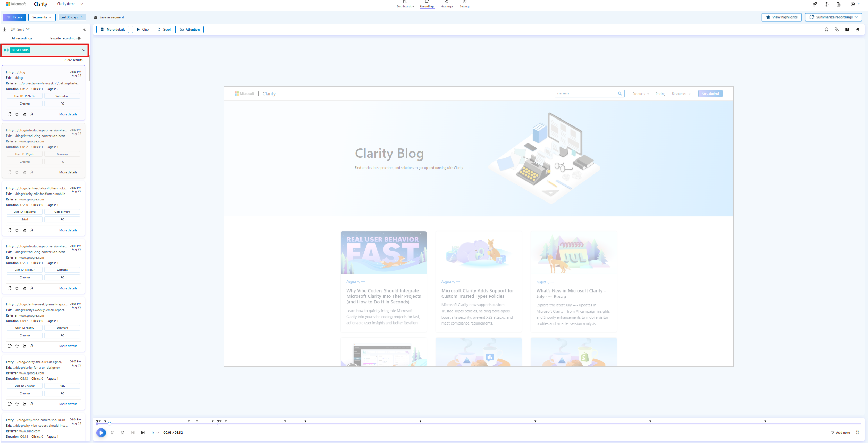Summarize the Denmark recording with the AI icon
The image size is (868, 443).
point(9,346)
